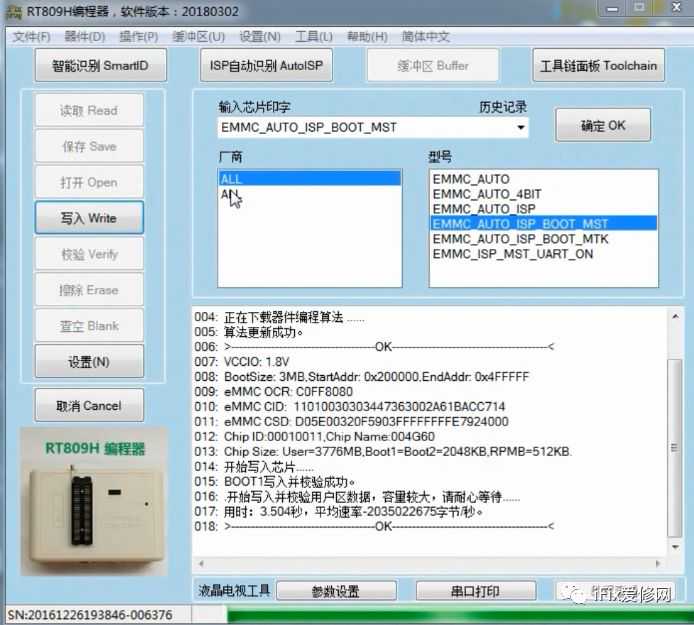Open the 工具链面板 Toolchain panel
Image resolution: width=694 pixels, height=625 pixels.
pos(599,66)
